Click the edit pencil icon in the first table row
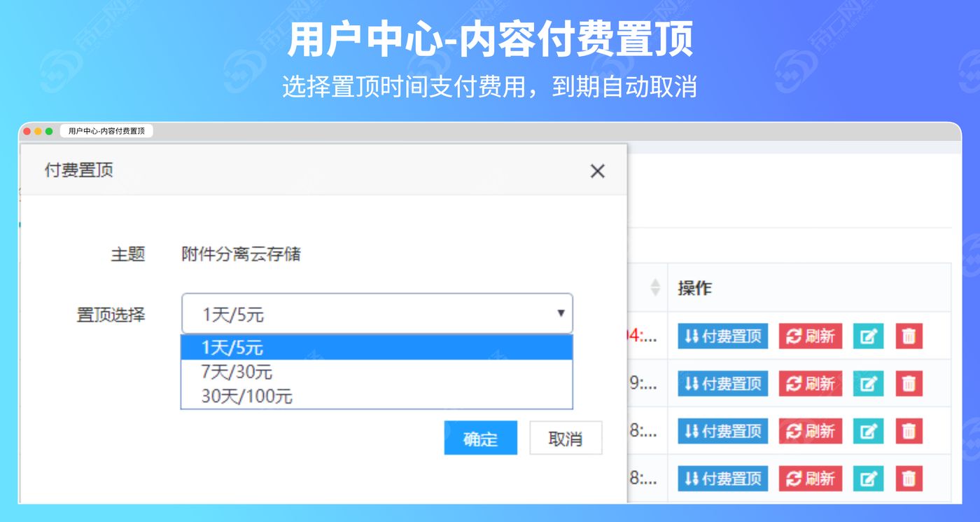This screenshot has width=980, height=522. click(x=868, y=336)
